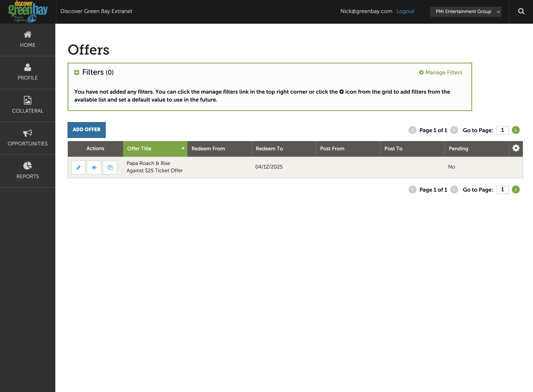Sort by Redeem From column

[x=219, y=149]
